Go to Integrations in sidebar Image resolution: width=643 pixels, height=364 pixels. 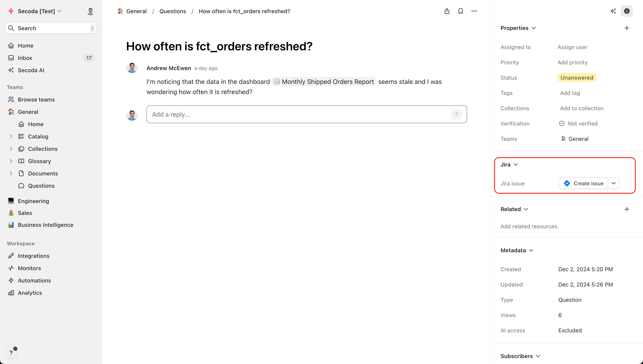pyautogui.click(x=33, y=256)
